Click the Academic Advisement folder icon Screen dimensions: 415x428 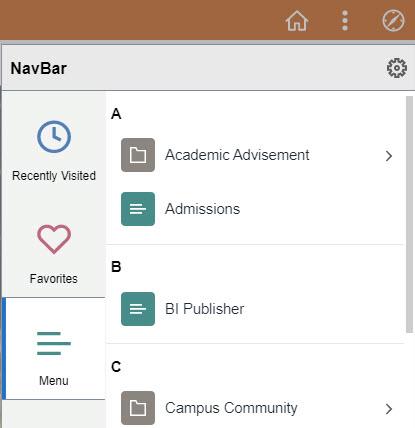(138, 155)
